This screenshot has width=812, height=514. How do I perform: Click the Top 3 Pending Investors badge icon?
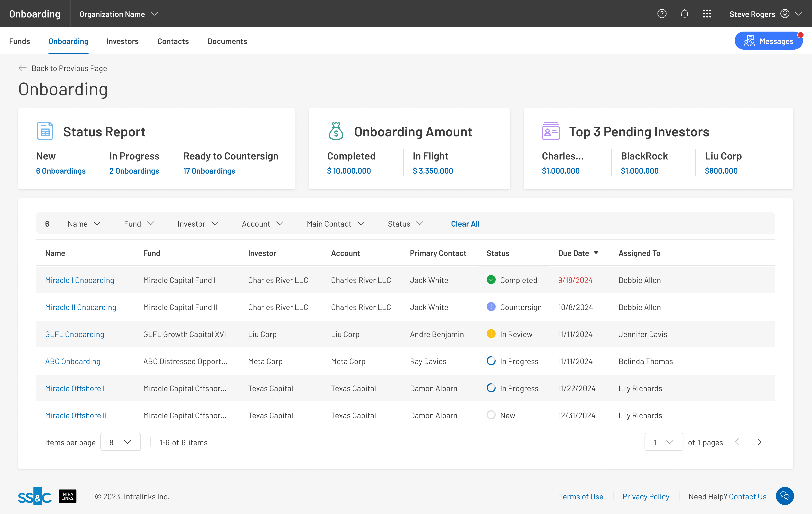tap(551, 131)
